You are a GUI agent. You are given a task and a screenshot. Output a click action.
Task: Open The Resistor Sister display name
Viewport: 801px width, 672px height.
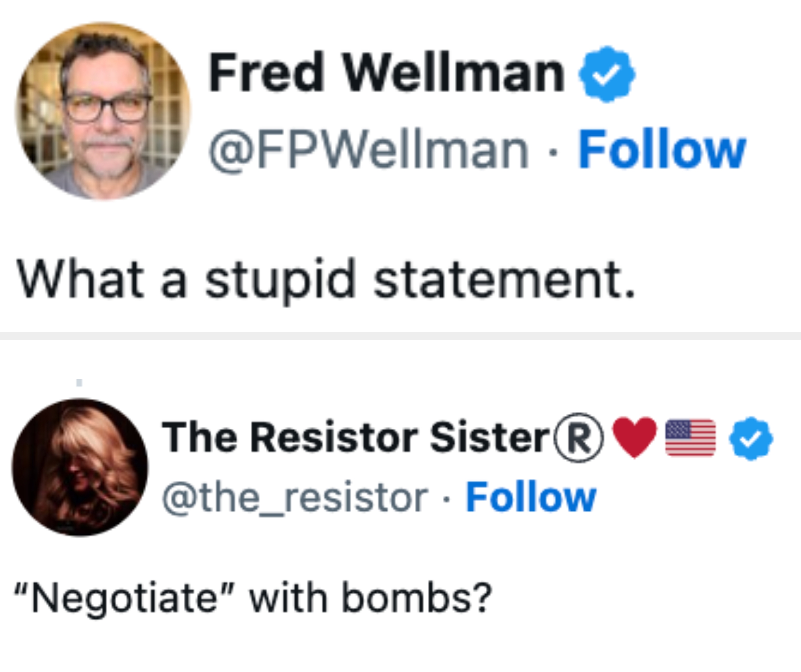pyautogui.click(x=355, y=438)
